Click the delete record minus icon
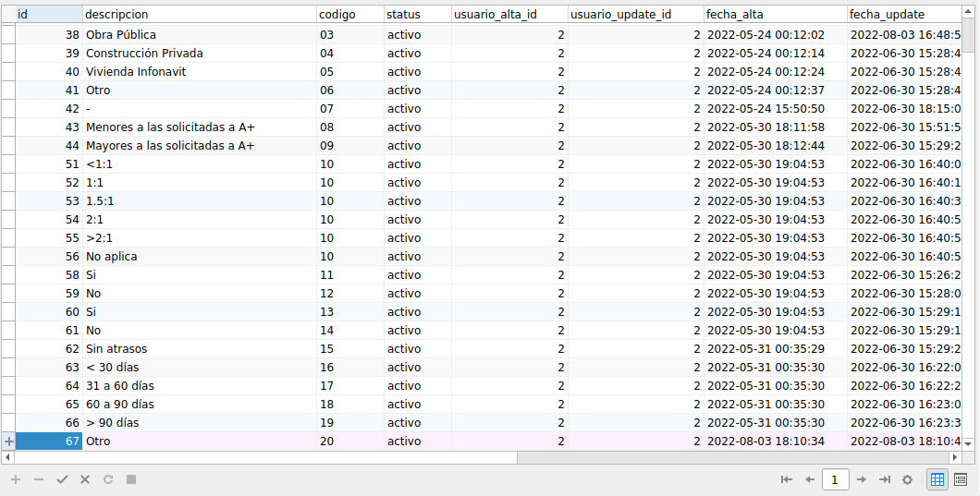This screenshot has height=496, width=980. [x=39, y=479]
